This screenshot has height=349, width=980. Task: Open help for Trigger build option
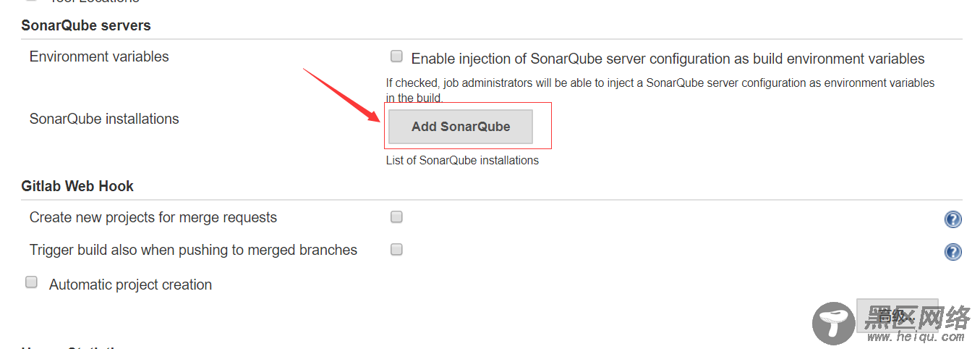click(x=953, y=252)
